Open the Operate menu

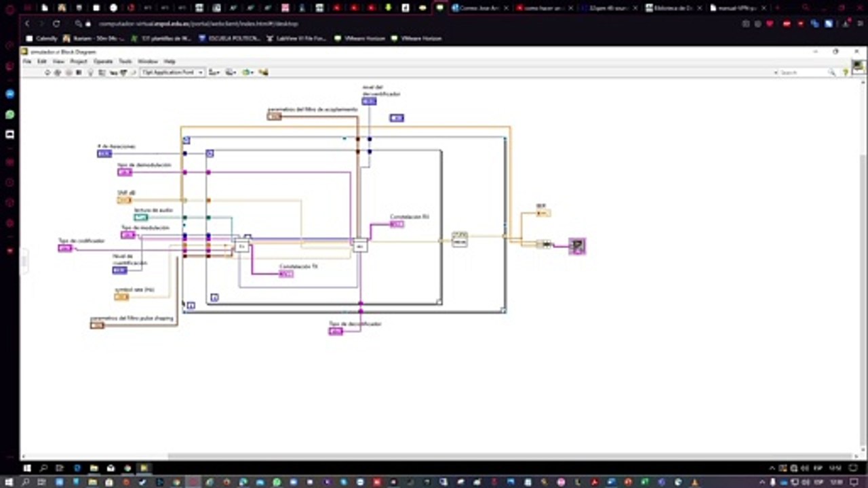pyautogui.click(x=103, y=62)
